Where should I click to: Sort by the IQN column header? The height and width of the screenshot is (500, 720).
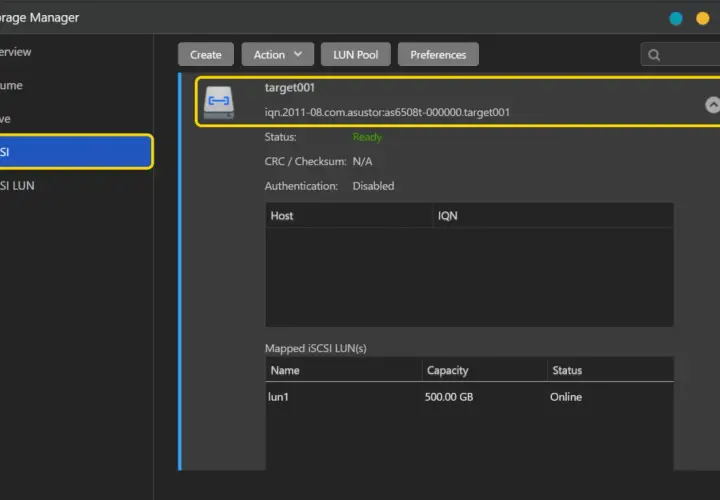pos(553,215)
